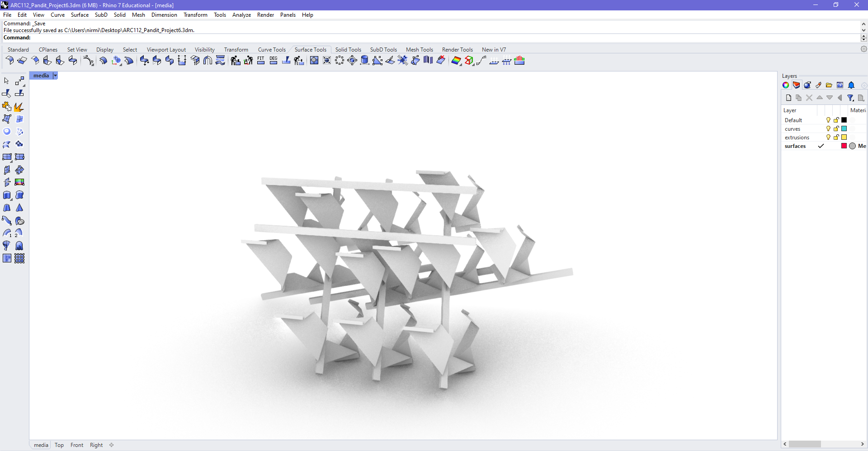
Task: Select the arrow selection tool
Action: coord(6,81)
